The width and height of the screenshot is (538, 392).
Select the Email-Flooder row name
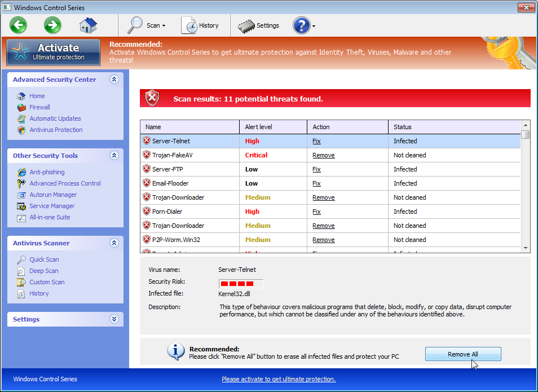pyautogui.click(x=170, y=184)
